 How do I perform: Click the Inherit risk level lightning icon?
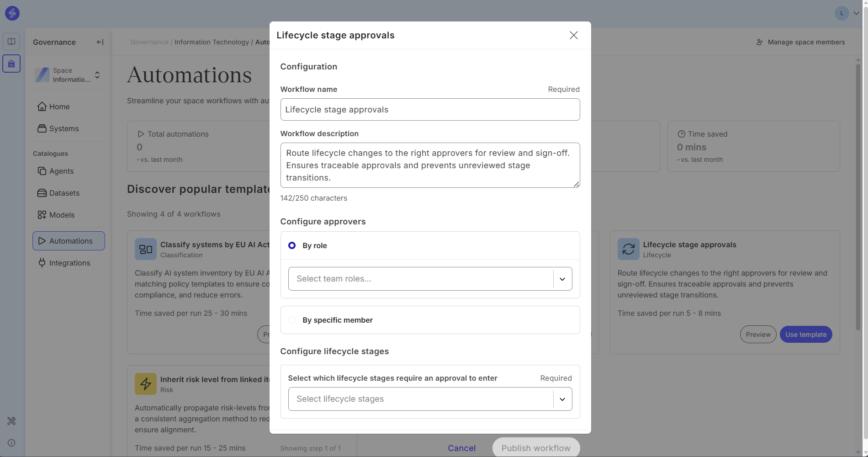145,384
